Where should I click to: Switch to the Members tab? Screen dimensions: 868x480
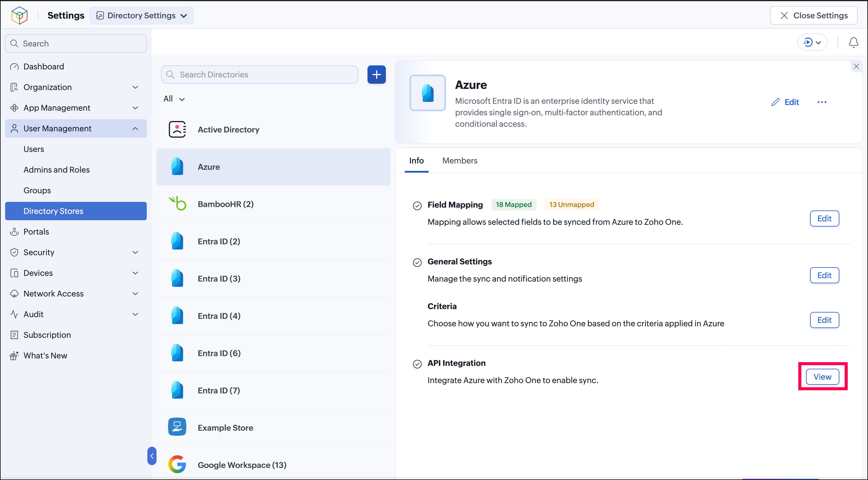[460, 161]
